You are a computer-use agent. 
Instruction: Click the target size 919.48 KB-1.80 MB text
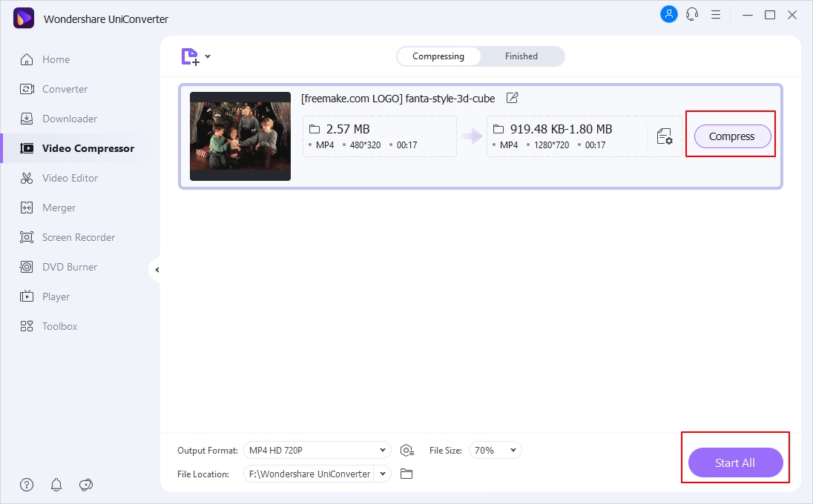561,129
